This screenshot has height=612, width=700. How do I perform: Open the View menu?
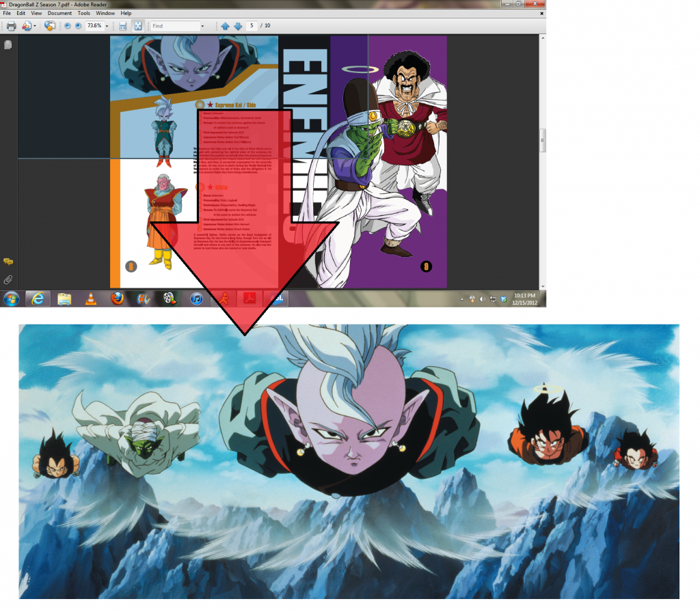coord(36,14)
